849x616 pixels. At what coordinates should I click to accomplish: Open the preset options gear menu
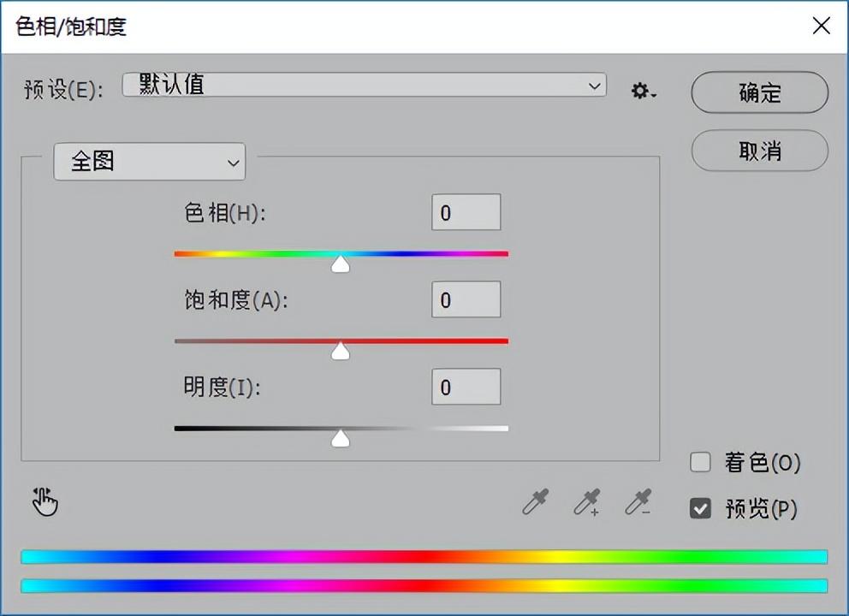click(x=644, y=91)
